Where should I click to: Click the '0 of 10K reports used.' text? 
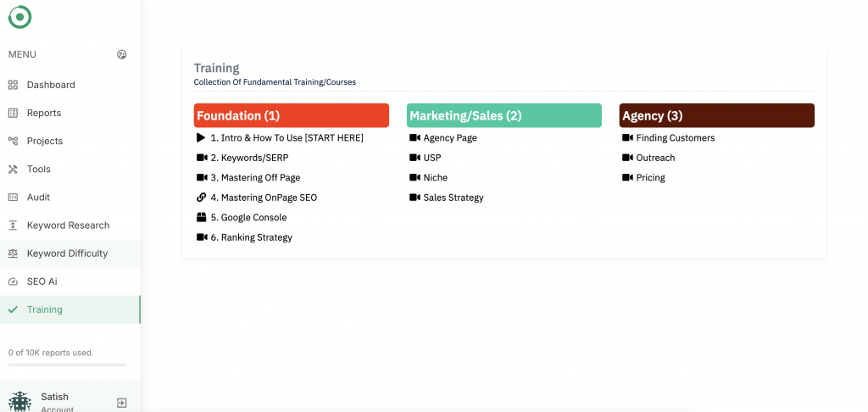[51, 352]
